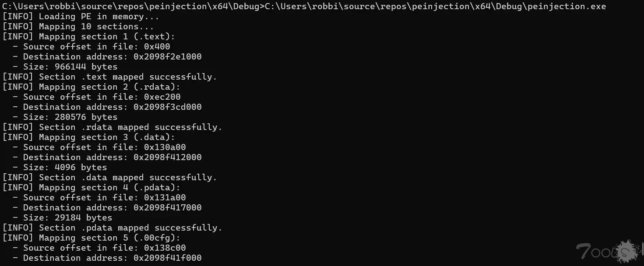644x266 pixels.
Task: Click 'Mapping section 4 (.pdata)' line
Action: pyautogui.click(x=91, y=188)
